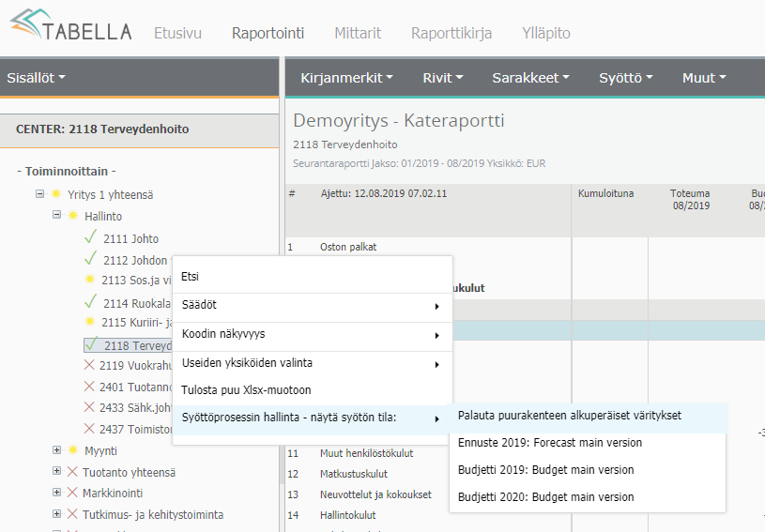Open the Sarakkeet dropdown menu
Viewport: 765px width, 532px height.
[x=530, y=78]
